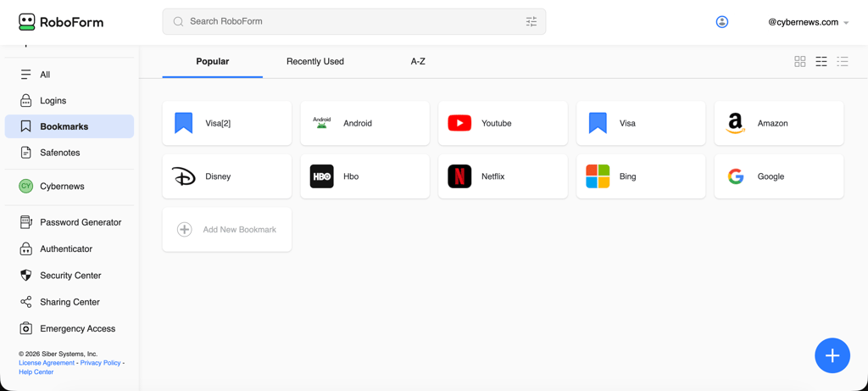
Task: Click the Hbo bookmark name text
Action: (351, 176)
